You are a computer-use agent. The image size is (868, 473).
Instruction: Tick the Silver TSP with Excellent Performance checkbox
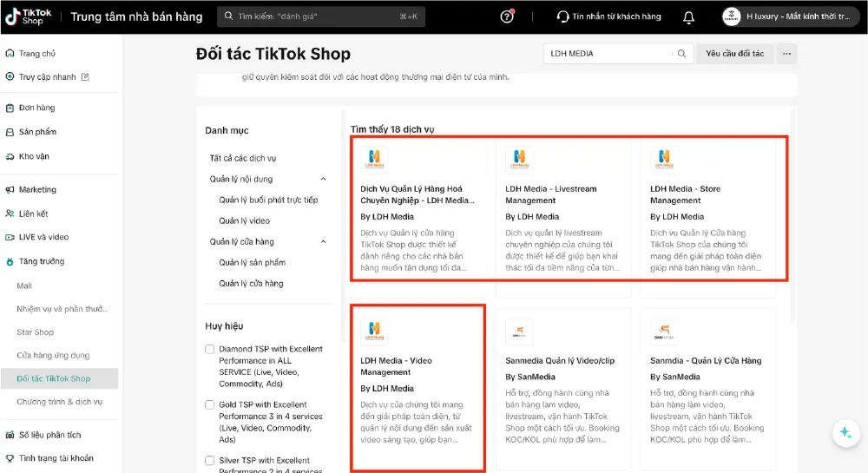point(209,460)
